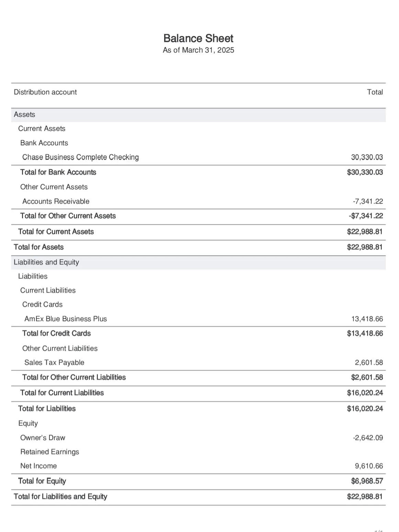Click the Total for Bank Accounts label

click(x=58, y=172)
